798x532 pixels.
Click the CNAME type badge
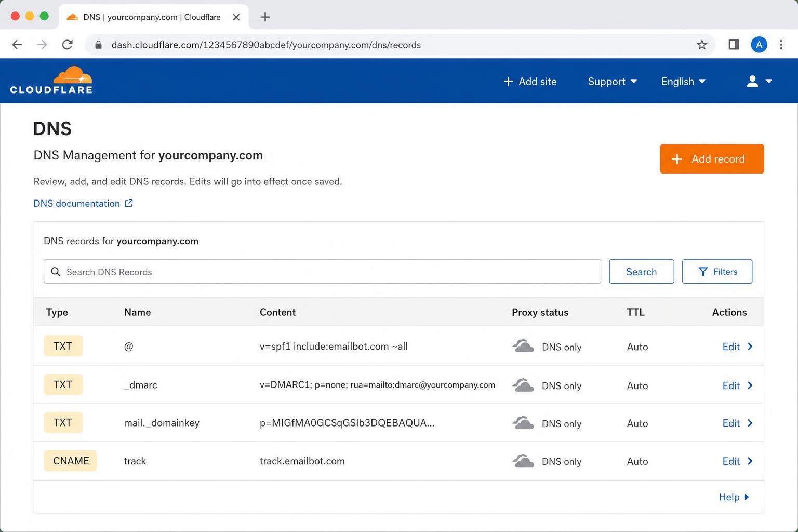71,461
